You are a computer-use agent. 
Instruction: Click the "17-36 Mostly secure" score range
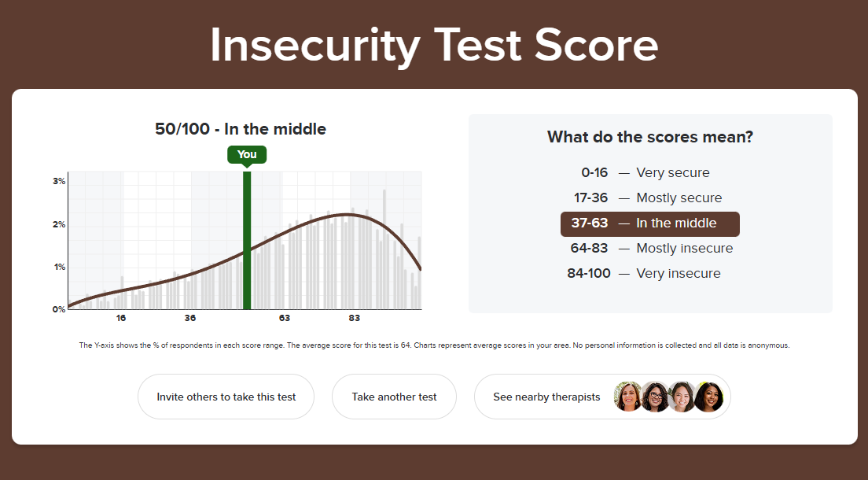pos(649,198)
